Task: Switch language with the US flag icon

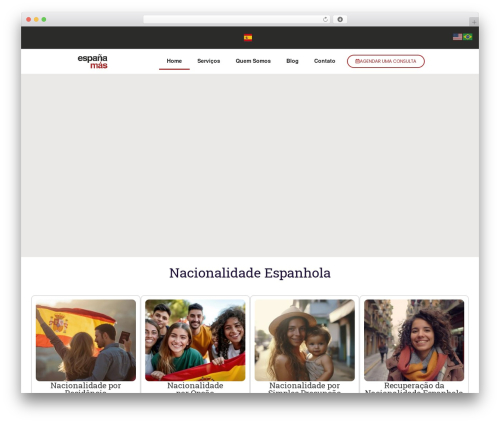Action: click(x=457, y=37)
